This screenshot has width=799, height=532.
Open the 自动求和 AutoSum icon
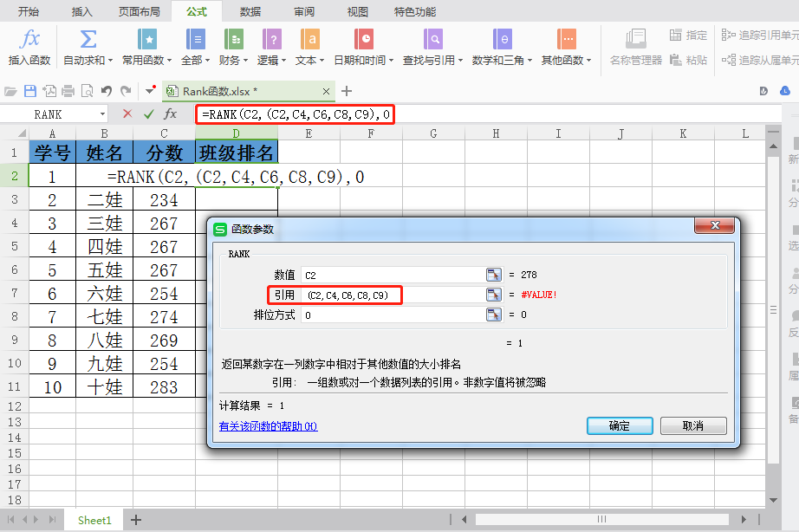(x=88, y=40)
